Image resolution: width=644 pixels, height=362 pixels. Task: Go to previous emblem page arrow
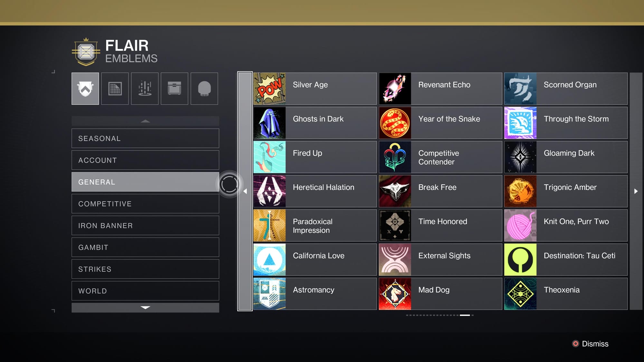coord(245,191)
